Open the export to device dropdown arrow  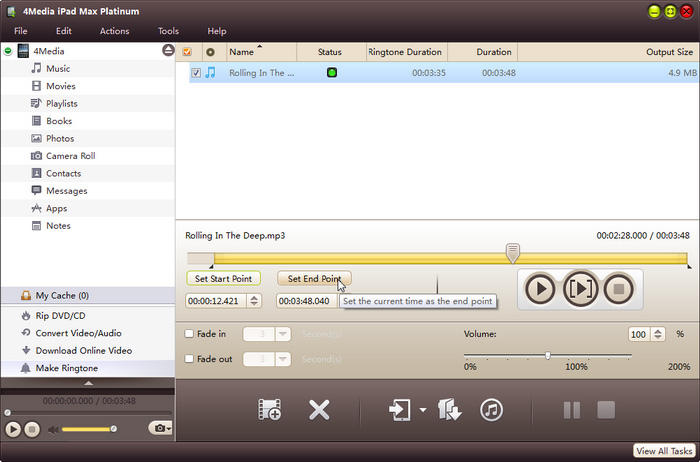pos(423,410)
